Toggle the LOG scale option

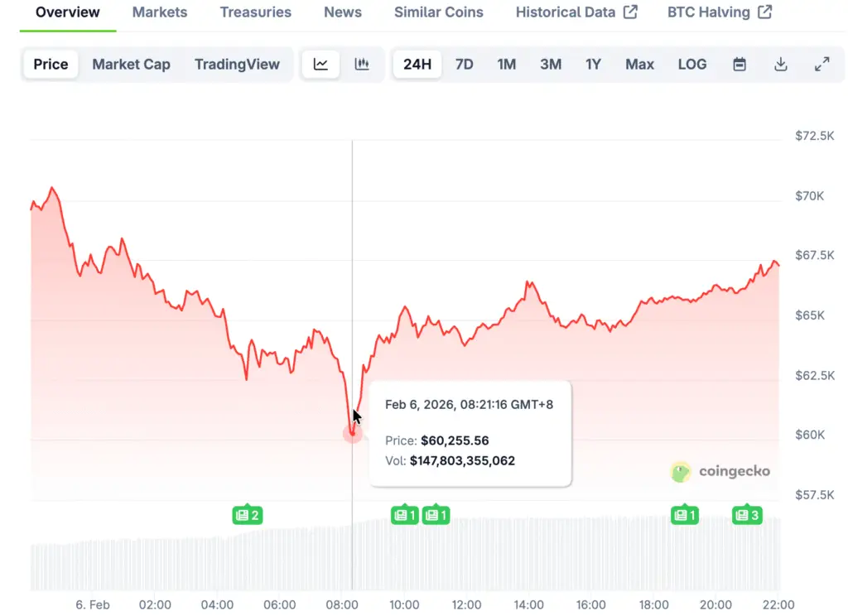click(692, 65)
